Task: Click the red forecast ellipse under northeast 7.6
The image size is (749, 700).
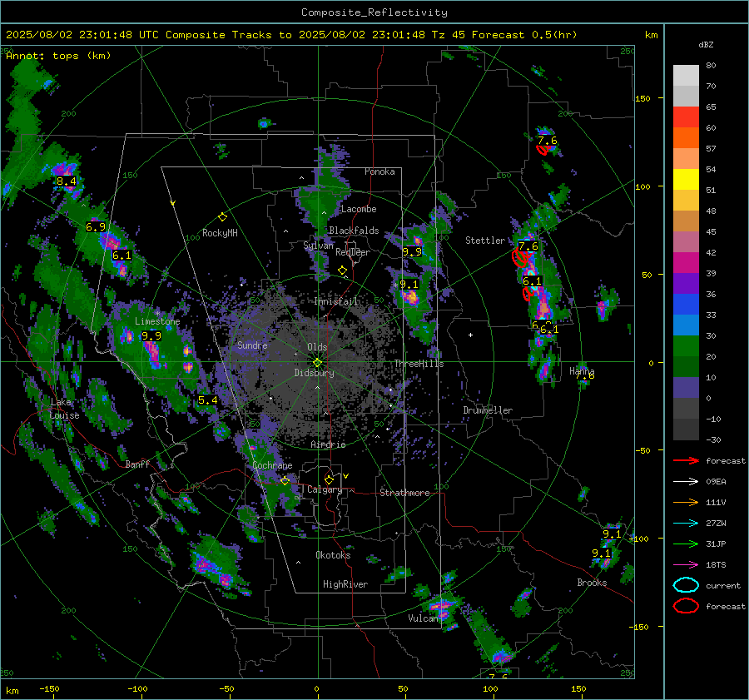Action: [542, 150]
